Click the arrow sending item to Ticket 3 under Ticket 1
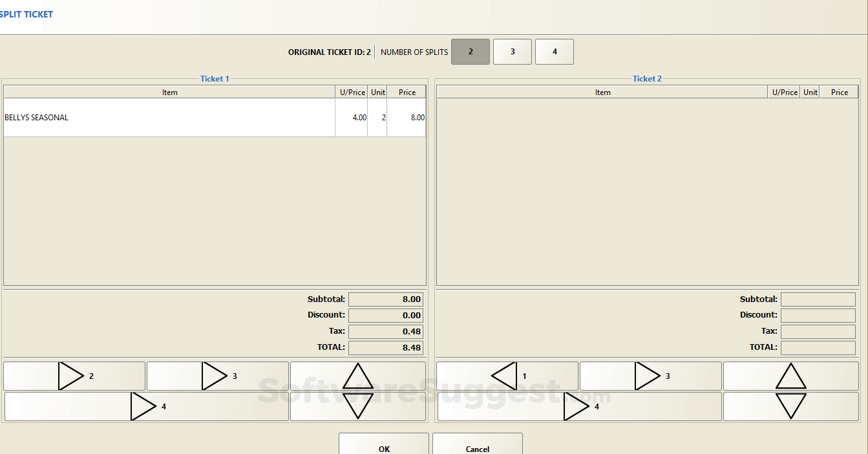The height and width of the screenshot is (454, 868). point(217,376)
